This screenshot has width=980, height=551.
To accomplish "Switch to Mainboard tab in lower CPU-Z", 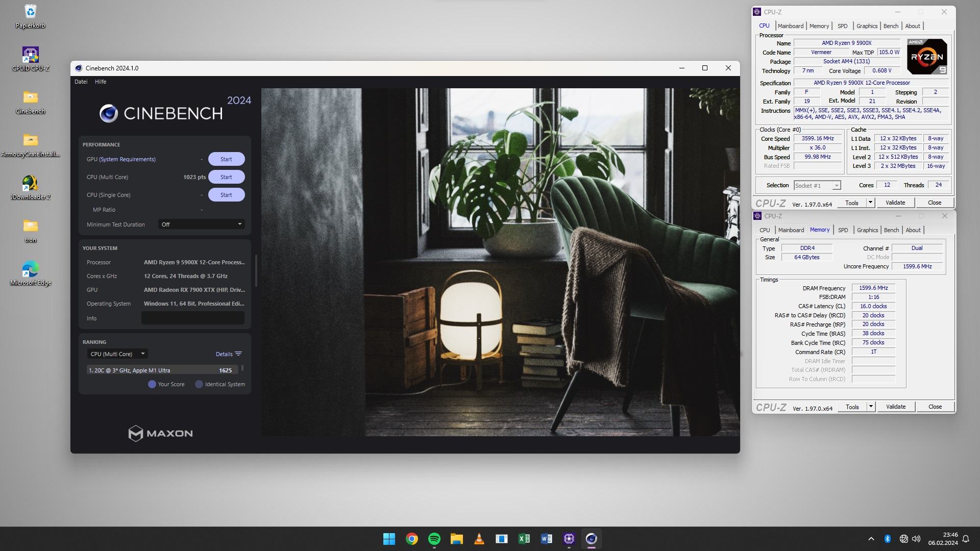I will (791, 230).
